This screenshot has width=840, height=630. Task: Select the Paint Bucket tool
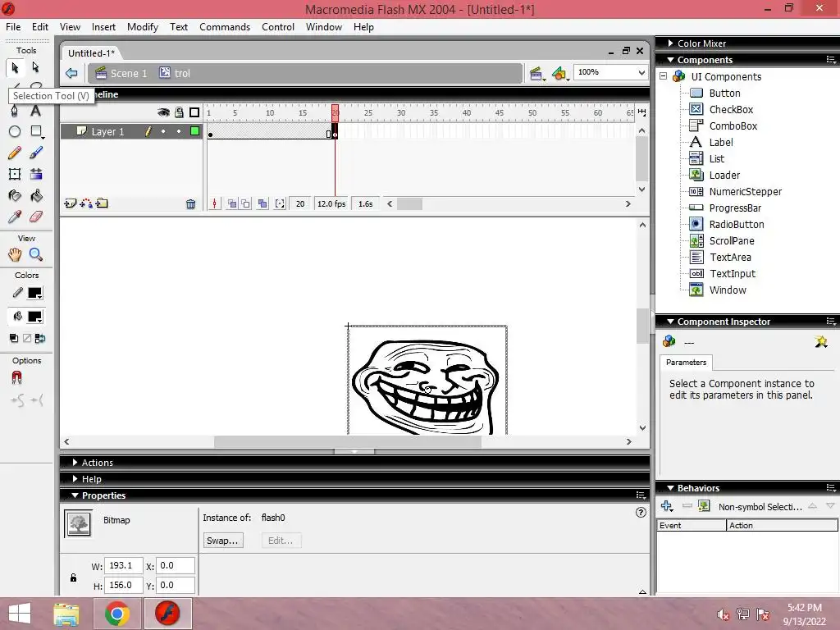36,195
